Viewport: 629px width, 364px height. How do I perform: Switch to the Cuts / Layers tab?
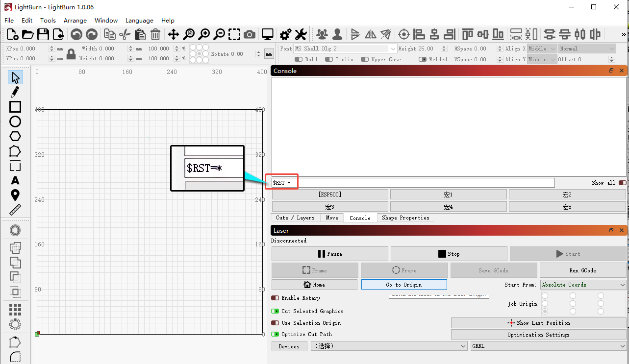[295, 218]
